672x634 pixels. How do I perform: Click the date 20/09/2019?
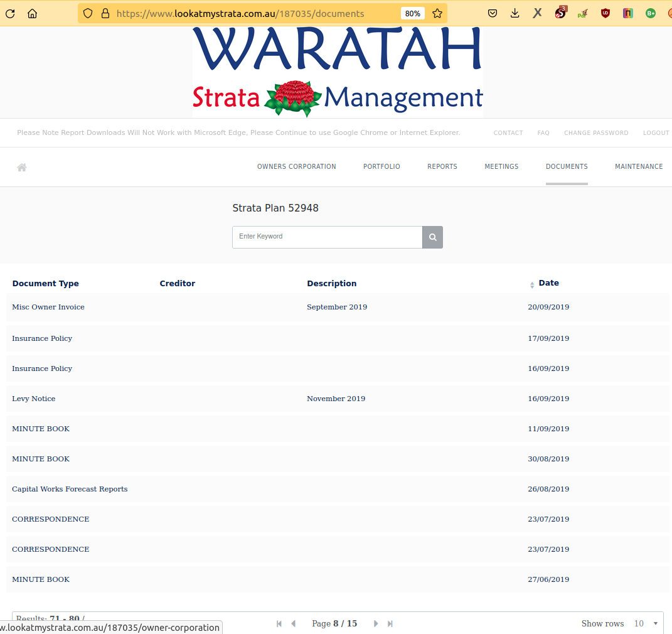(x=548, y=307)
